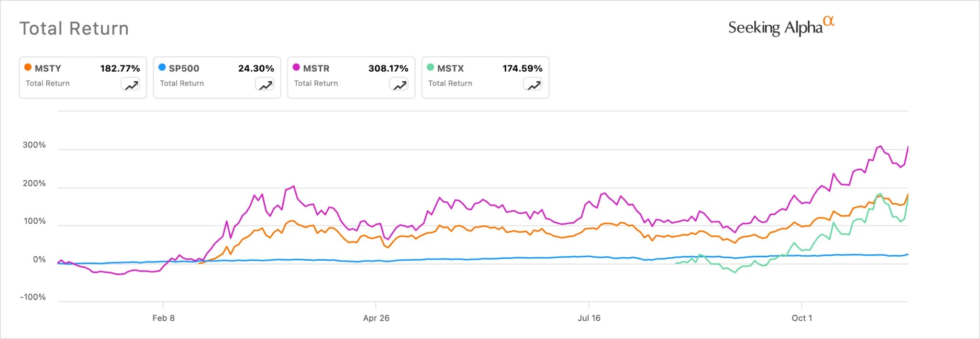Click the Total Return chart title

[x=74, y=29]
